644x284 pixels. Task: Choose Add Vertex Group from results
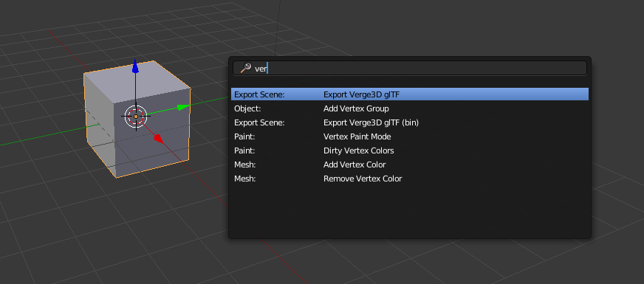(x=409, y=108)
